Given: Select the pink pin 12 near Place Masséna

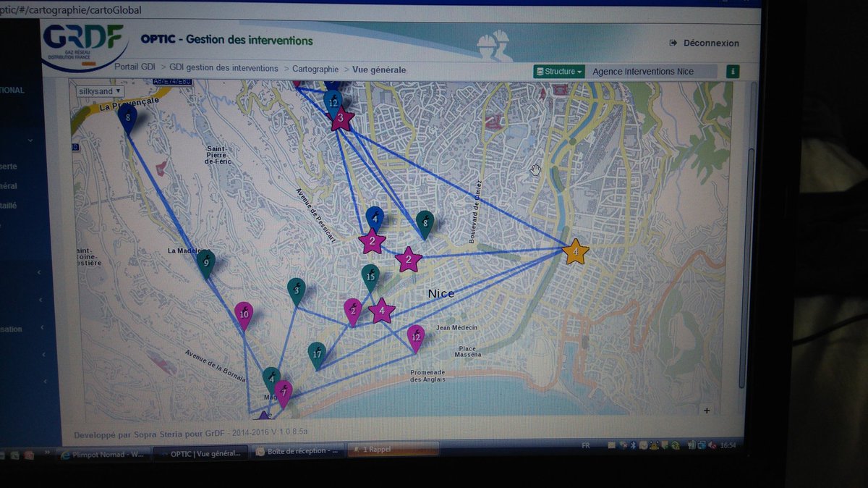Looking at the screenshot, I should point(415,337).
